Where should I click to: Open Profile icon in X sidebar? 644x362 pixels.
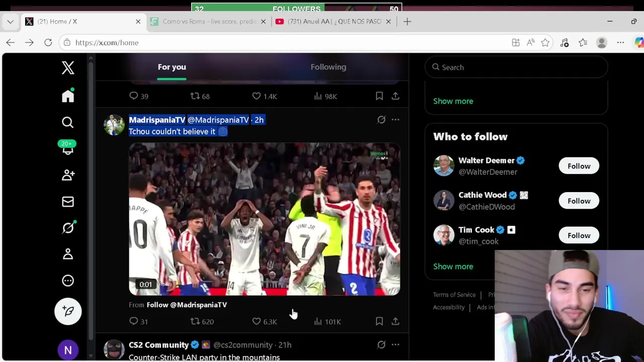(68, 254)
